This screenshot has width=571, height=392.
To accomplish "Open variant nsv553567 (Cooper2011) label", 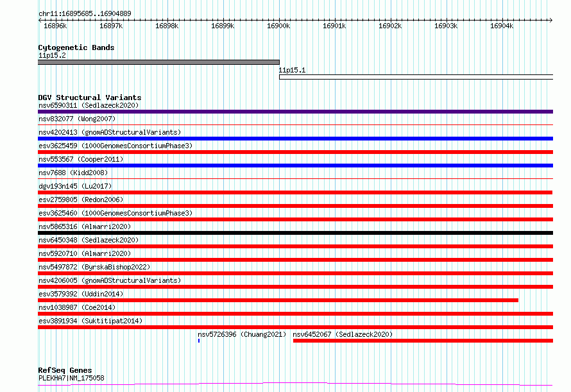I will point(81,159).
